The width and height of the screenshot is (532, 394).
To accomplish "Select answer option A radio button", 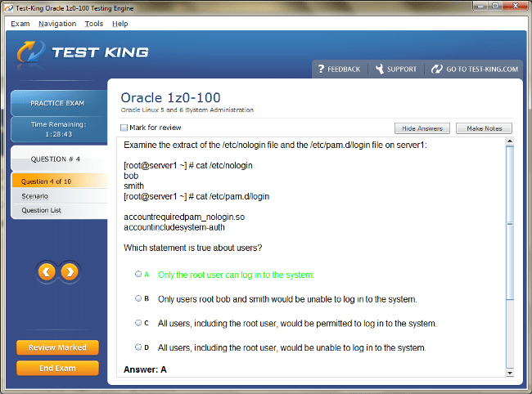I will [x=138, y=274].
